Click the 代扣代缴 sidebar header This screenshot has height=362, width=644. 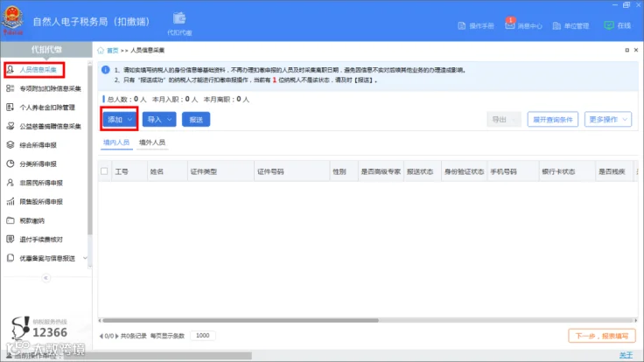tap(46, 50)
